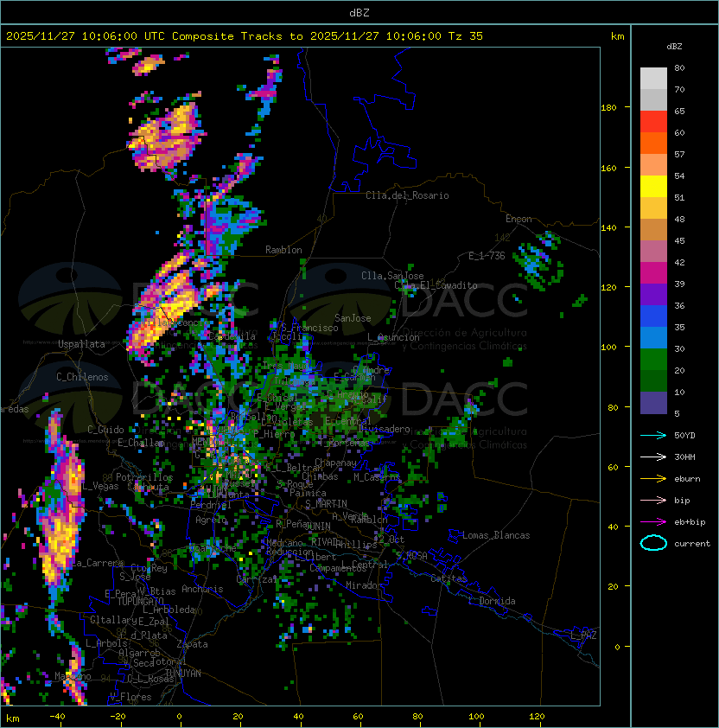Click the TUNUYAN place label
This screenshot has width=719, height=728.
[183, 674]
